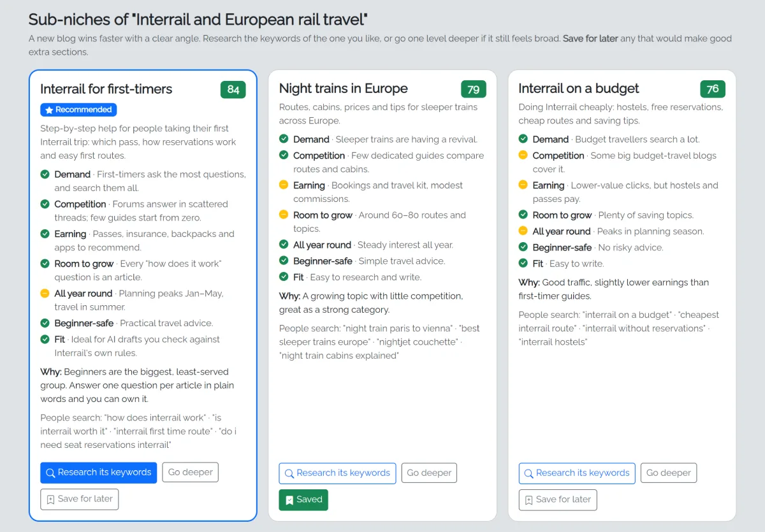The height and width of the screenshot is (532, 765).
Task: Click yellow icon beside Earning in Night trains card
Action: pos(284,185)
